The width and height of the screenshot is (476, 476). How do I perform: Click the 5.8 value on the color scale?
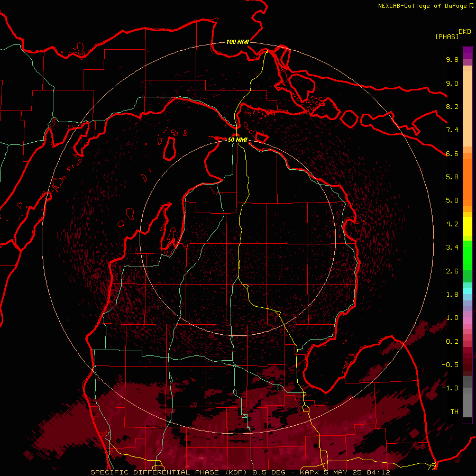(x=452, y=177)
